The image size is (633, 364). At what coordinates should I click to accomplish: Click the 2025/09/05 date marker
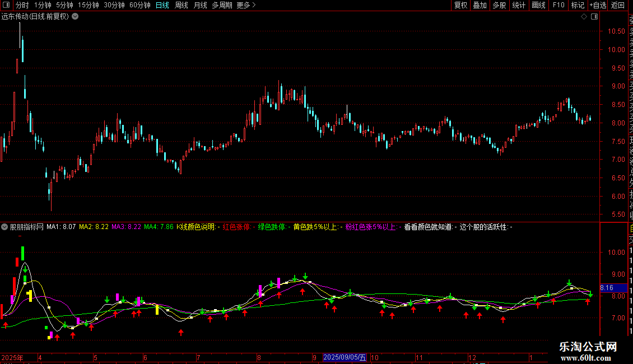(x=345, y=357)
